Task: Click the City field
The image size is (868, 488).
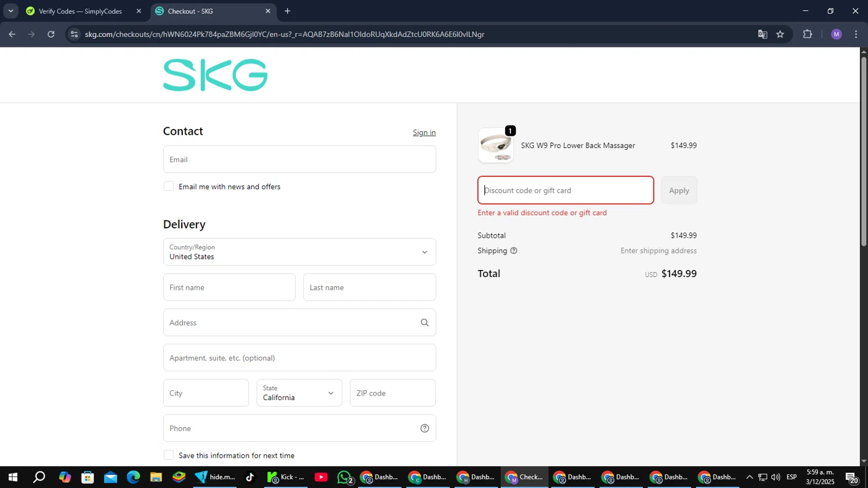Action: pyautogui.click(x=206, y=393)
